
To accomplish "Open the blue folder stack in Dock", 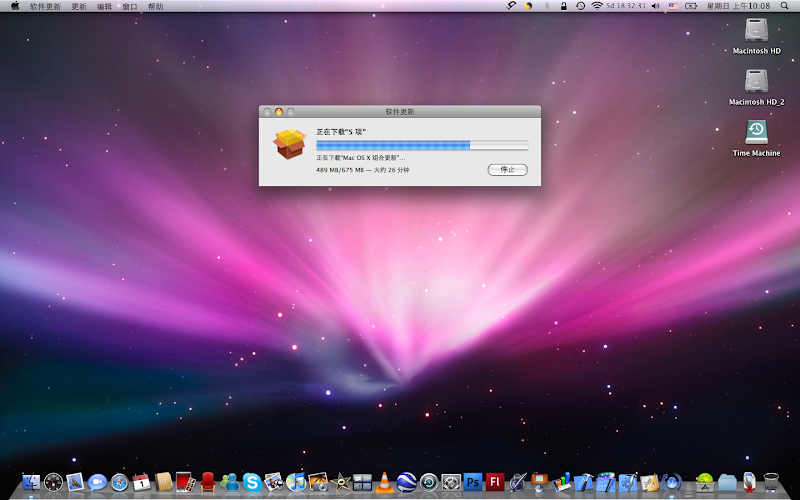I will click(x=727, y=482).
